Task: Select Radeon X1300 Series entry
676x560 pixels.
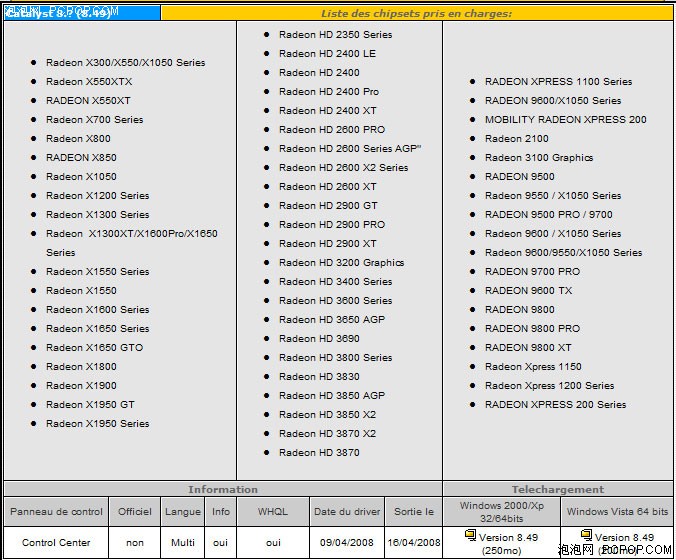Action: 97,214
